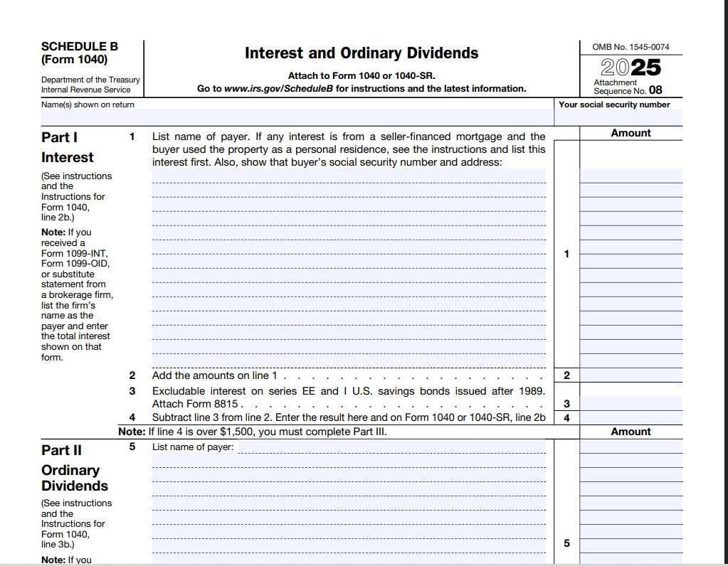Click the first amount field under Part II Amount
Image resolution: width=728 pixels, height=566 pixels.
coord(631,447)
